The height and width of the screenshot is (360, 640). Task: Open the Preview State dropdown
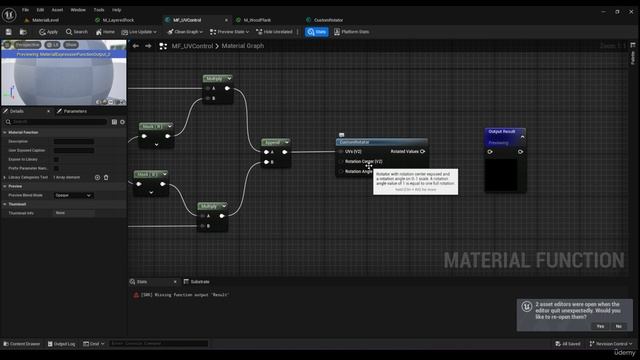click(x=229, y=32)
